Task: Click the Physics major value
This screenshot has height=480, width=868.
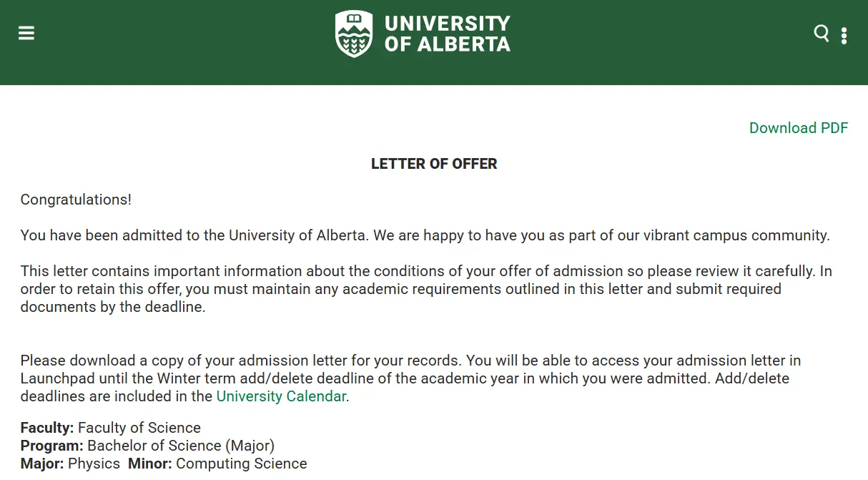Action: pos(94,464)
